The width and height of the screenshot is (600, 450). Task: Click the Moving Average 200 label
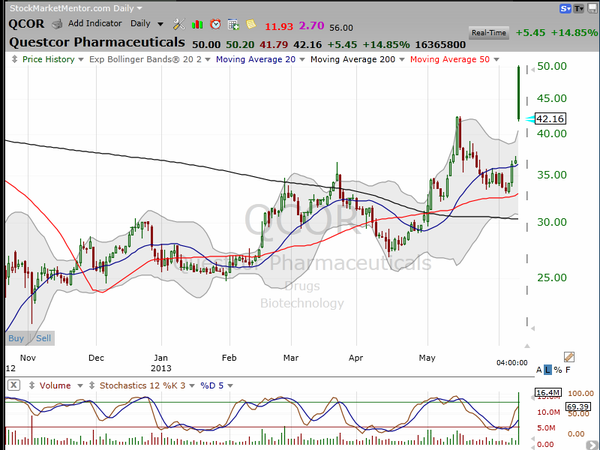[353, 59]
